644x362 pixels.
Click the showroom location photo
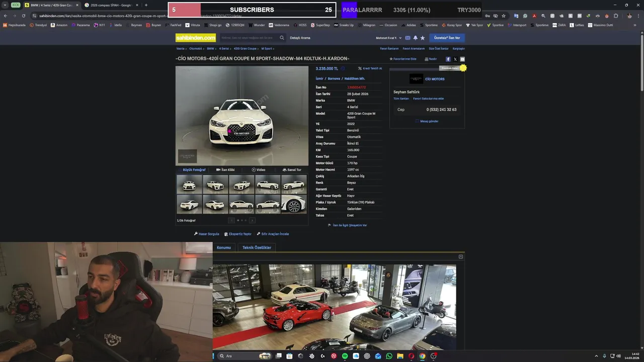[x=335, y=307]
